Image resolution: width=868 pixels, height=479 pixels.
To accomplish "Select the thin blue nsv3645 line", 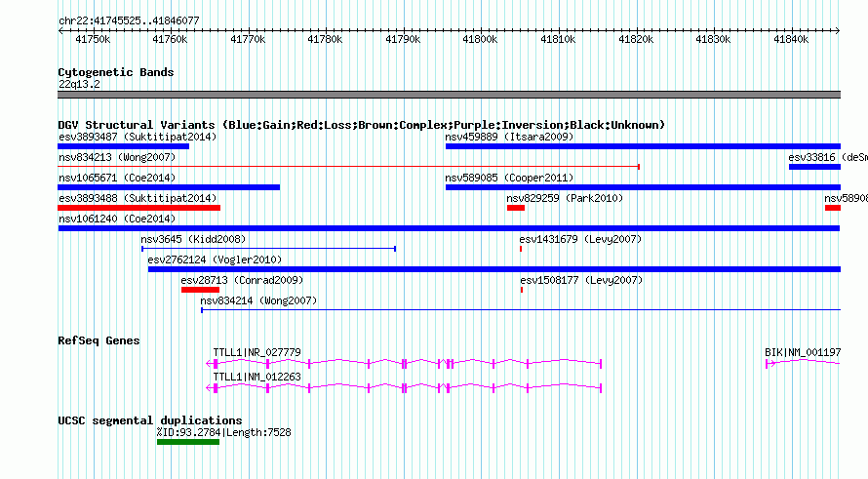I will coord(268,249).
